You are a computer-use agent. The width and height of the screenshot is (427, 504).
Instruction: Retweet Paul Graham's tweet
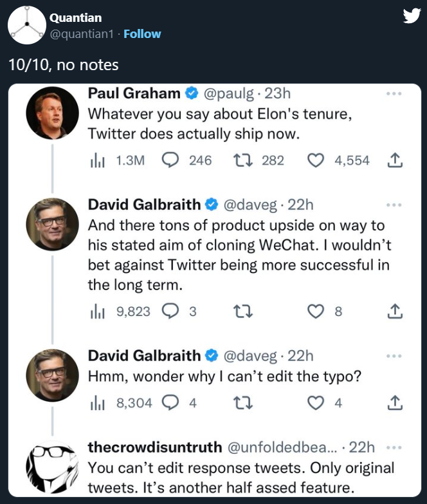click(242, 160)
